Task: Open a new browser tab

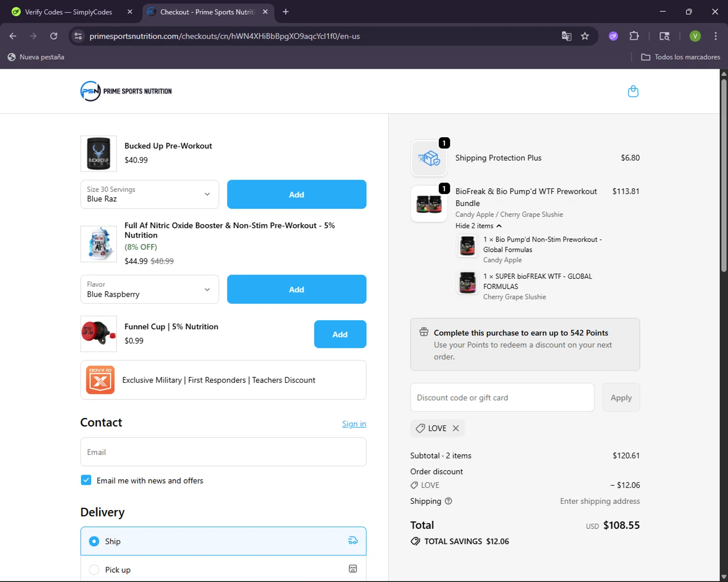Action: click(x=285, y=12)
